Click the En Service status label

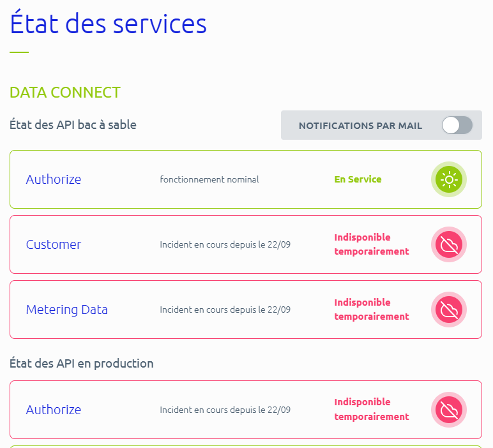pyautogui.click(x=358, y=179)
